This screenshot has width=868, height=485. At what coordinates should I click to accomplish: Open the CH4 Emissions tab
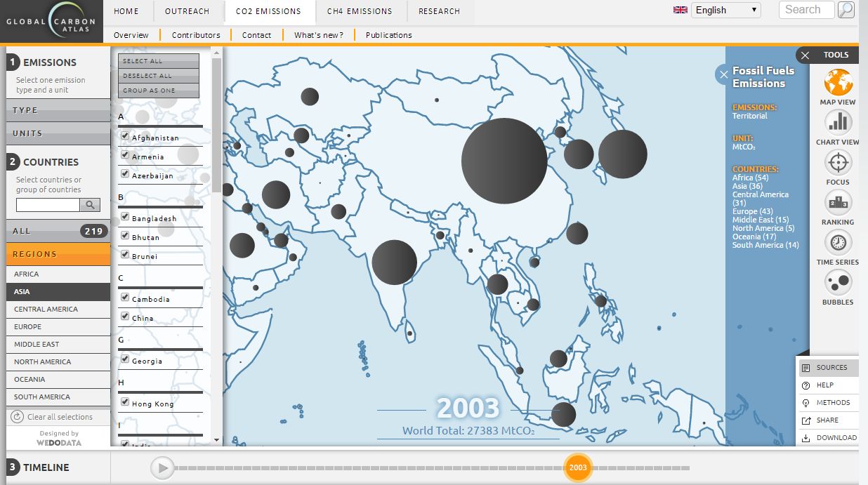(360, 11)
